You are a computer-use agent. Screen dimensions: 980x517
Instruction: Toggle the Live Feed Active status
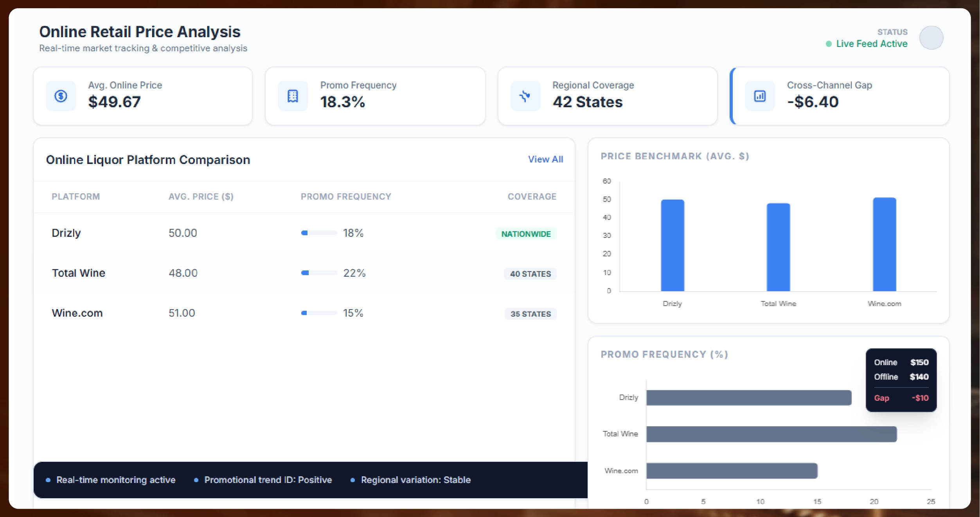coord(871,44)
